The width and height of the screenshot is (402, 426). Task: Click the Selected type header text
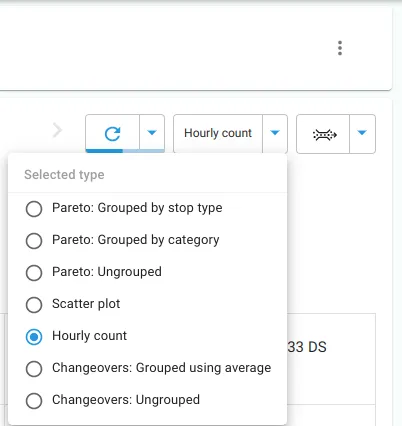[x=64, y=175]
